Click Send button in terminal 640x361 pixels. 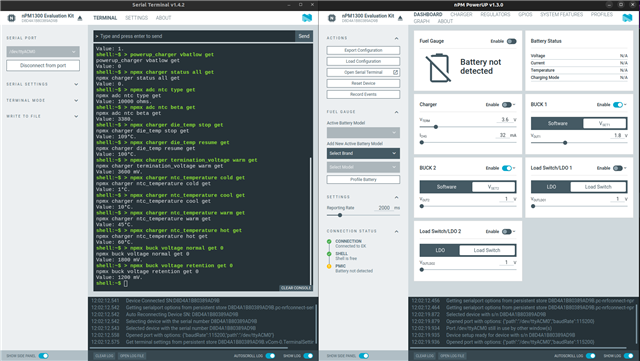[304, 36]
